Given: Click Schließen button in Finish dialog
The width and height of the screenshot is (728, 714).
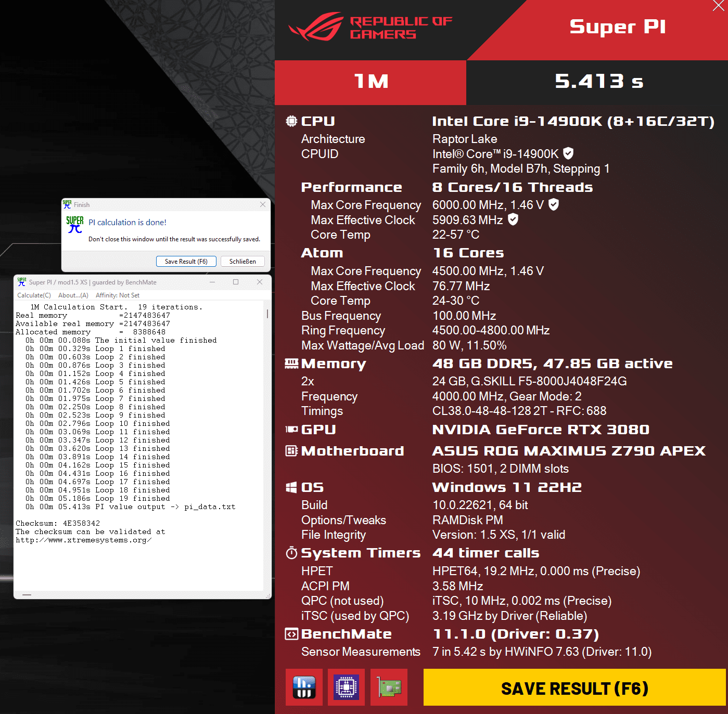Looking at the screenshot, I should coord(242,262).
